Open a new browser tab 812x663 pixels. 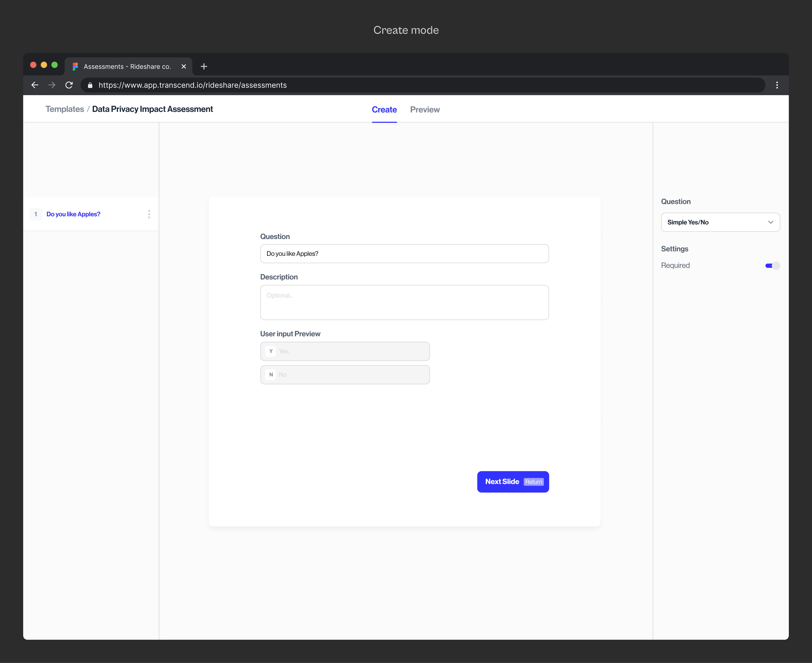(x=204, y=66)
